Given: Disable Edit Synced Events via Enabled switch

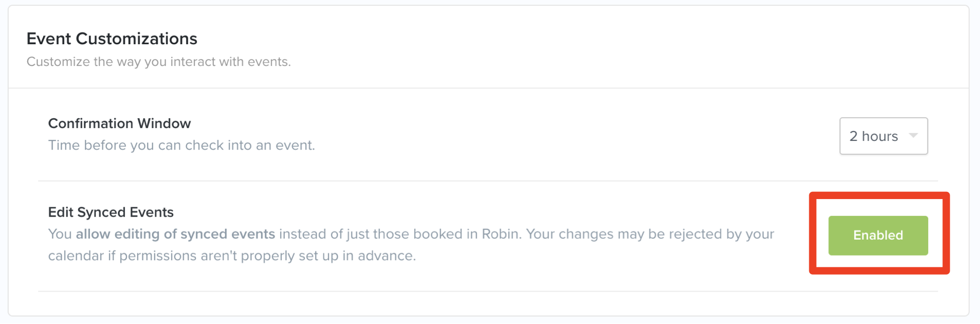Looking at the screenshot, I should [878, 236].
